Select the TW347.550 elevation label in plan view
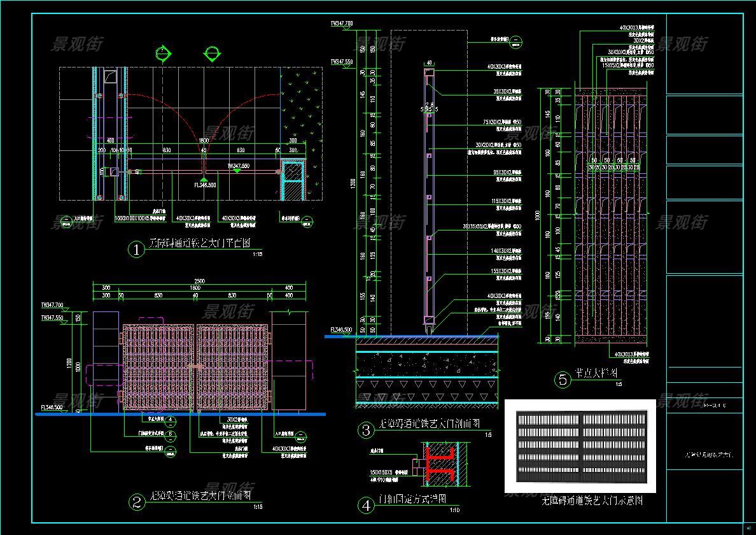This screenshot has height=535, width=756. click(240, 166)
